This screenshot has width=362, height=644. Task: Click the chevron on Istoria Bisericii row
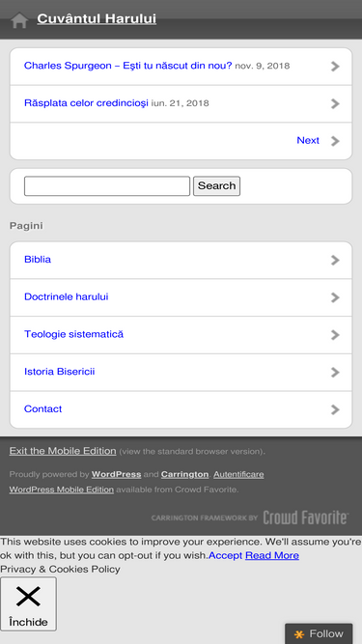[335, 372]
